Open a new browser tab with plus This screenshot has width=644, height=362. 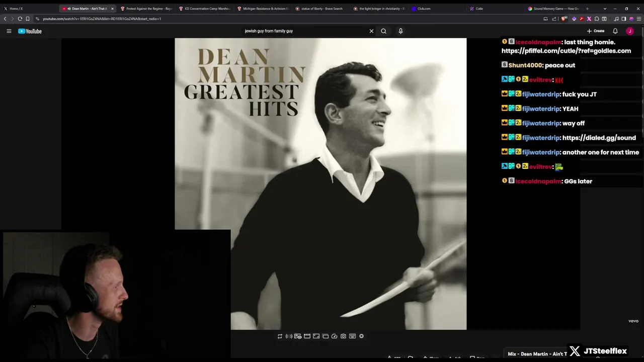(x=587, y=9)
